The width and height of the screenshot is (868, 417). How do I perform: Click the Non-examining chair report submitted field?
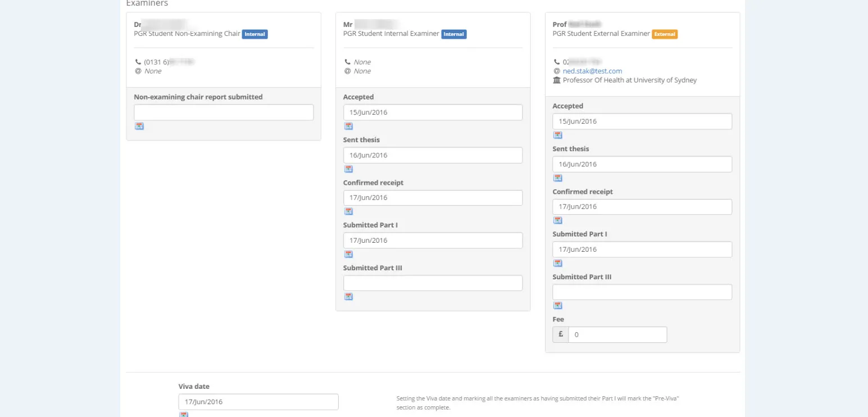pyautogui.click(x=224, y=112)
